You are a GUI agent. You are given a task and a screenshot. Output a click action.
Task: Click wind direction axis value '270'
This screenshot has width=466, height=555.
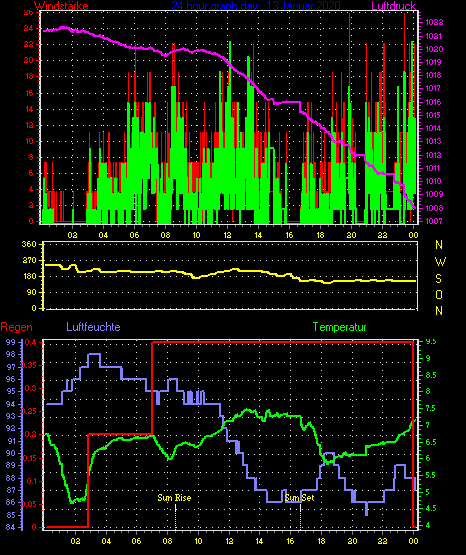pyautogui.click(x=29, y=260)
